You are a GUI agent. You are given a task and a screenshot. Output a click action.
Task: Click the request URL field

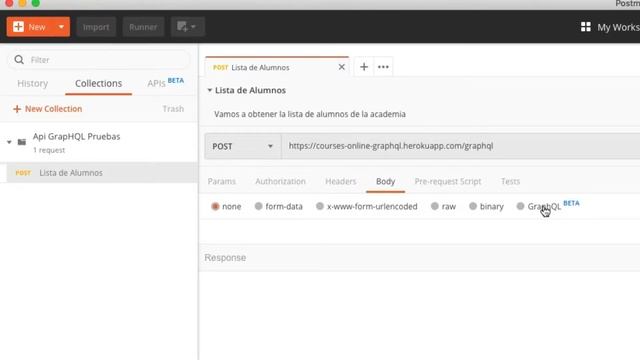point(461,146)
